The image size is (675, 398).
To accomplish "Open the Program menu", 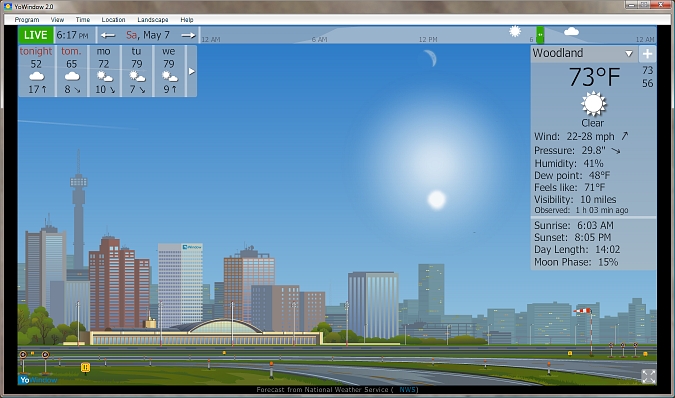I will point(27,20).
